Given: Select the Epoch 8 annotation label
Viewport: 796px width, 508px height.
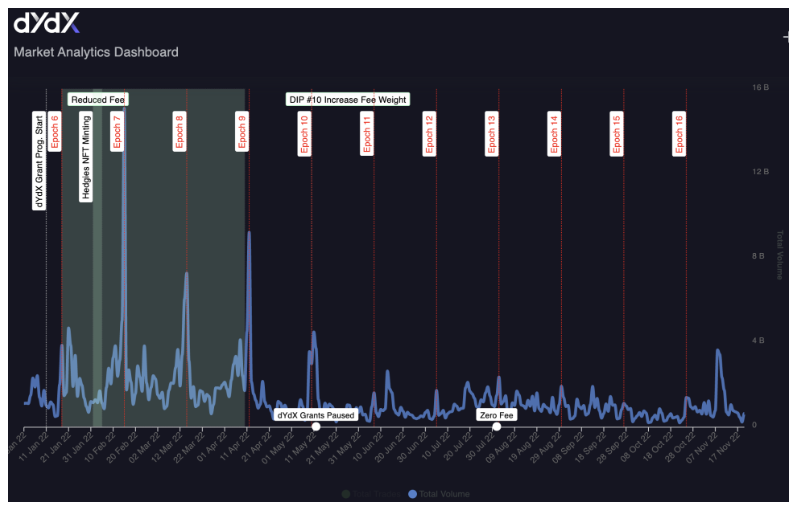Looking at the screenshot, I should point(179,131).
